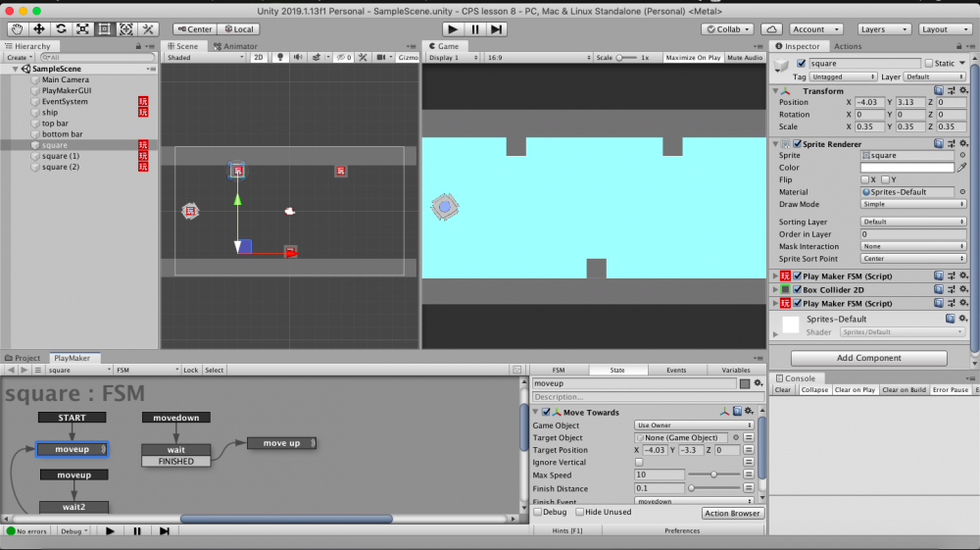The width and height of the screenshot is (980, 550).
Task: Open custom editor tools icon
Action: (x=148, y=29)
